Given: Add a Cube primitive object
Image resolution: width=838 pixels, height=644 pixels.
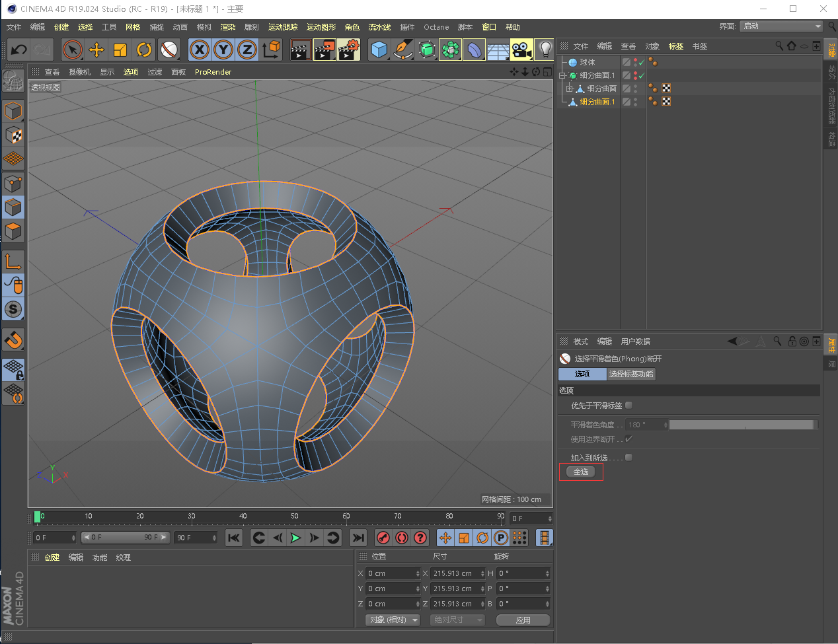Looking at the screenshot, I should click(379, 50).
